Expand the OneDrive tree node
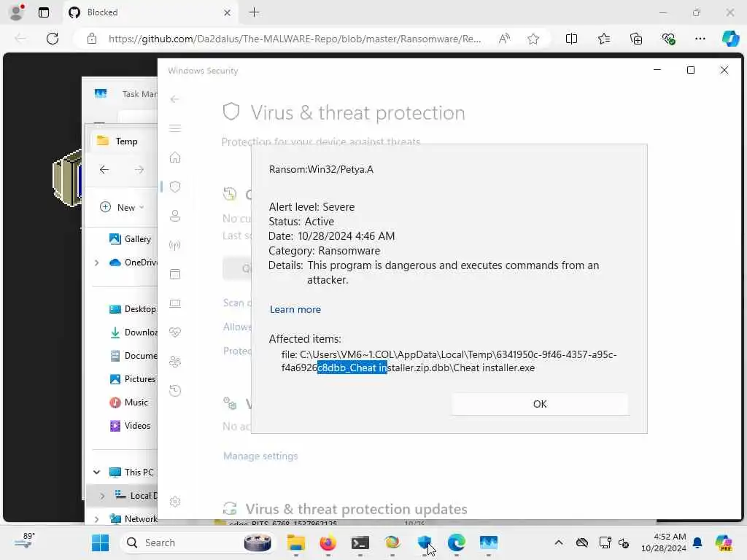Viewport: 747px width, 560px height. (97, 262)
